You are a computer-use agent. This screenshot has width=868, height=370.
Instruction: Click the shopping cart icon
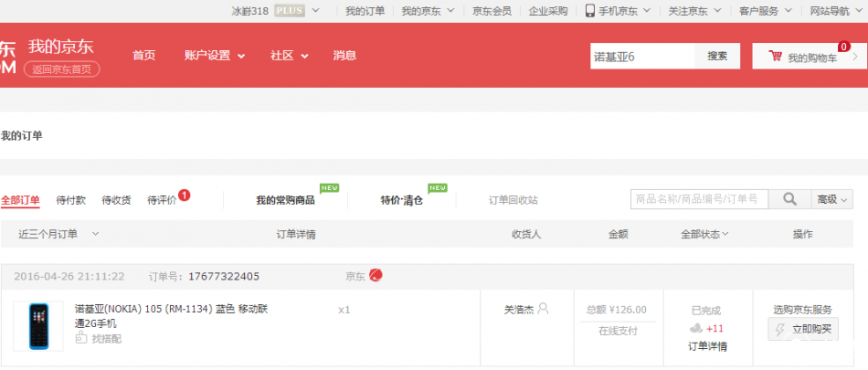click(x=775, y=56)
